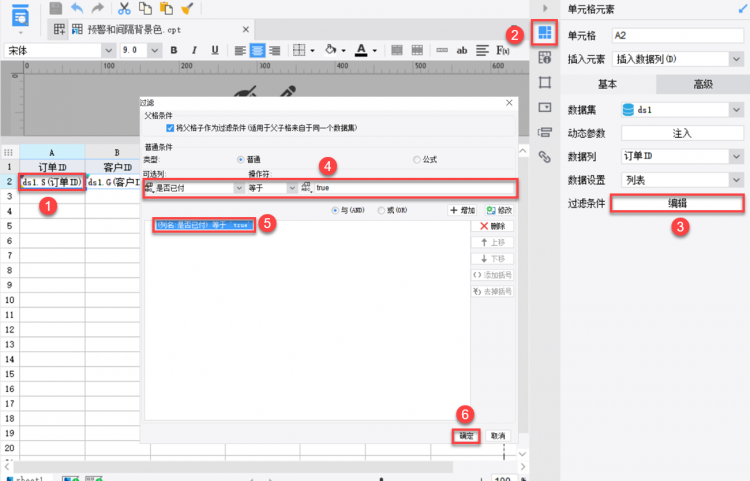The height and width of the screenshot is (481, 750).
Task: Switch to the 基本 tab
Action: (x=607, y=85)
